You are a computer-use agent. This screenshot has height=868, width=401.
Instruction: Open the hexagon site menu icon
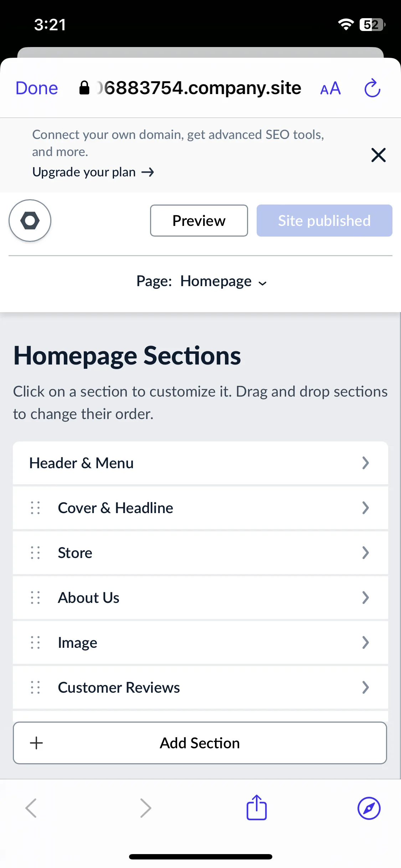coord(30,221)
